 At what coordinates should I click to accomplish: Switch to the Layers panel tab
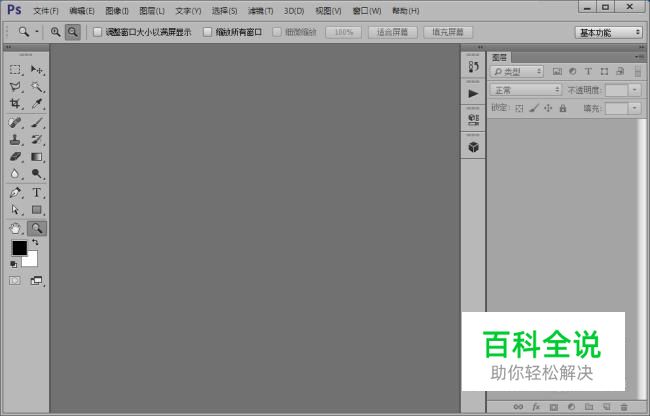pos(500,58)
